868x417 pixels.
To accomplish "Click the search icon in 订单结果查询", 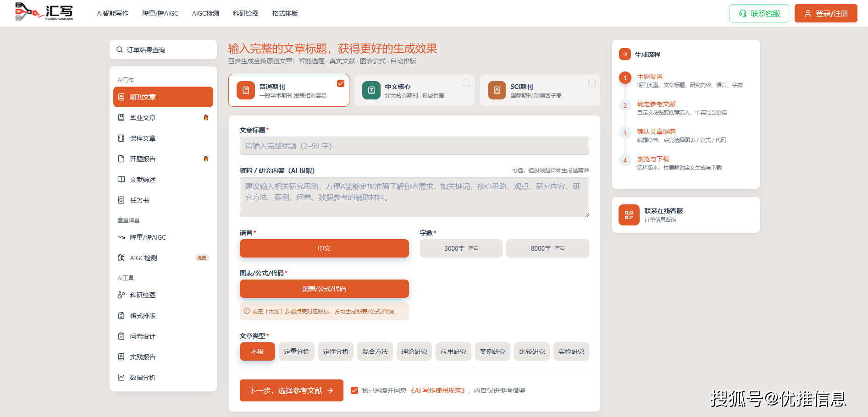I will pos(120,49).
